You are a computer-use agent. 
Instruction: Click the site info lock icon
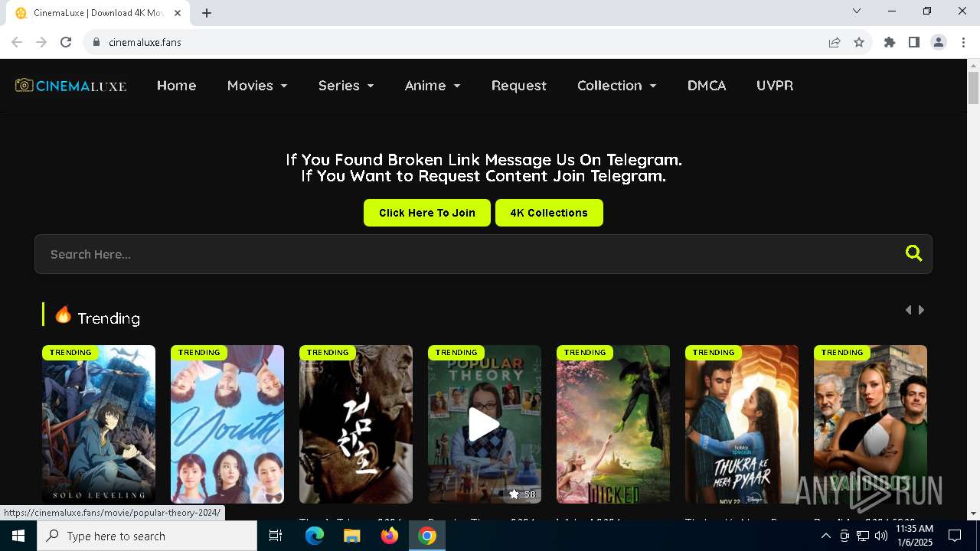pos(96,42)
